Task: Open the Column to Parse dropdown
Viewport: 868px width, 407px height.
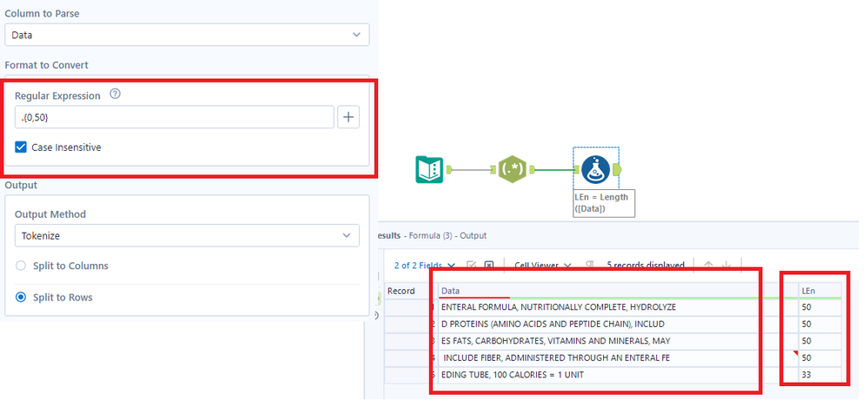Action: point(187,35)
